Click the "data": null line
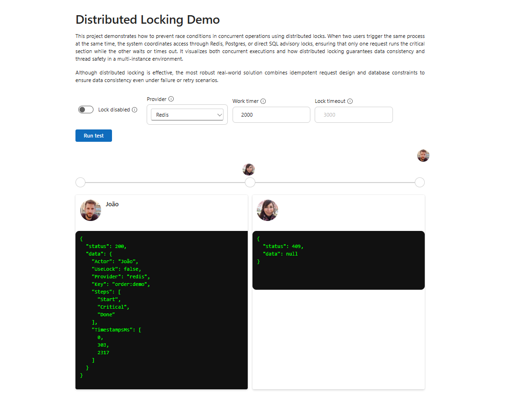The image size is (532, 404). (280, 254)
